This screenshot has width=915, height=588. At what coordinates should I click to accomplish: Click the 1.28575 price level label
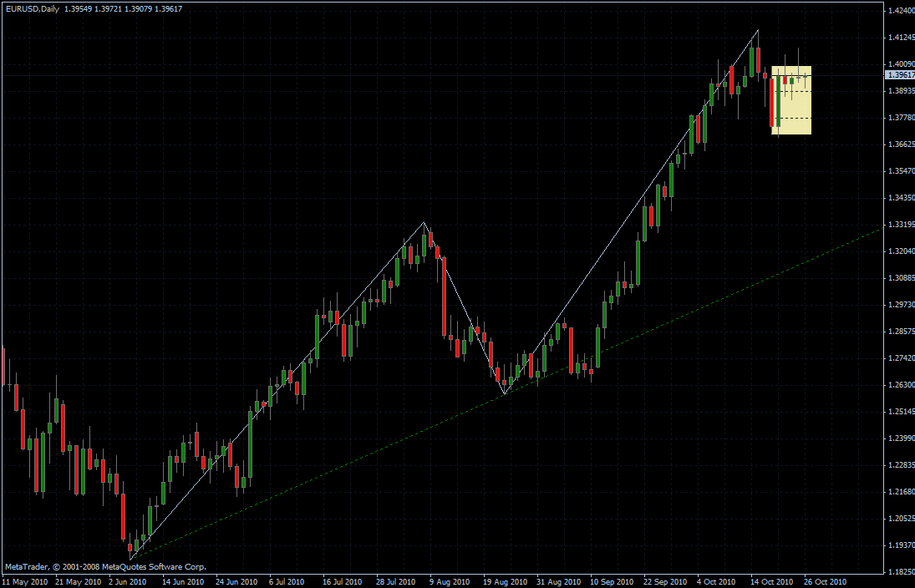coord(901,332)
